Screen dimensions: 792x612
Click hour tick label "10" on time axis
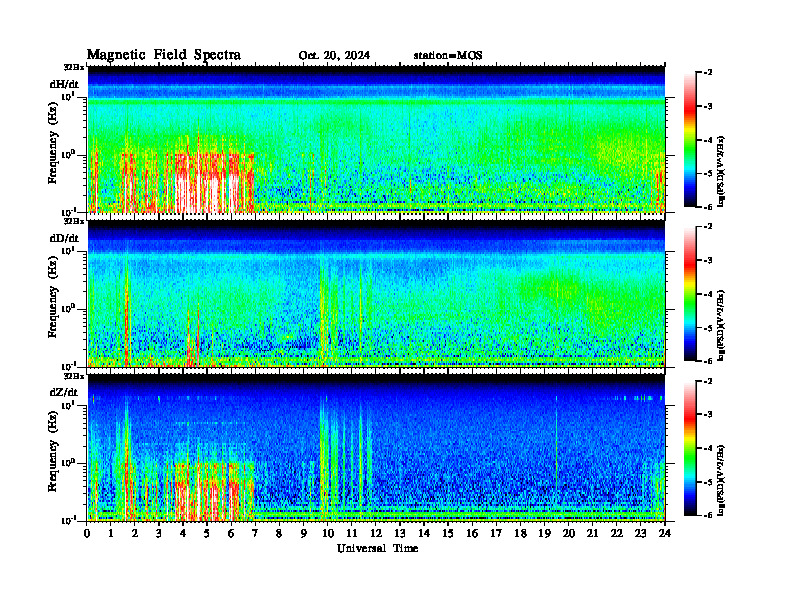pos(328,533)
